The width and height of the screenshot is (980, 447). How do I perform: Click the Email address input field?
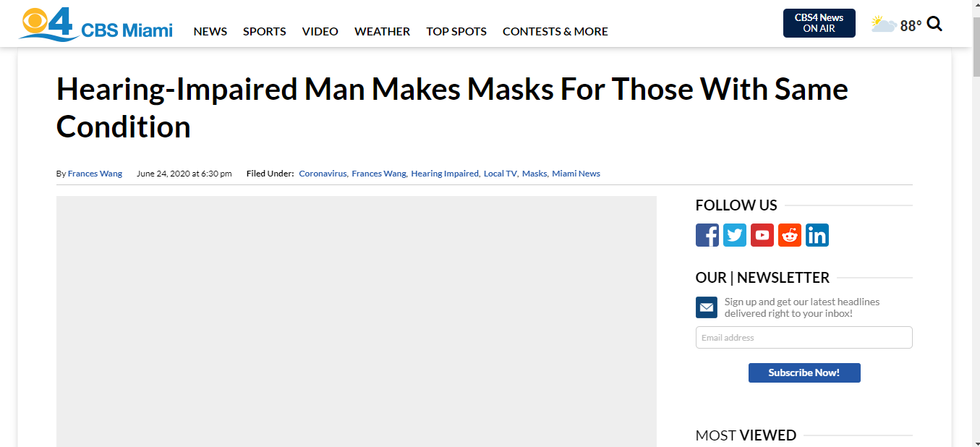coord(804,338)
